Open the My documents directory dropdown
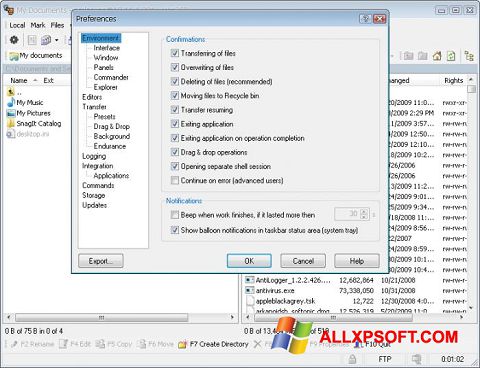 tap(36, 56)
